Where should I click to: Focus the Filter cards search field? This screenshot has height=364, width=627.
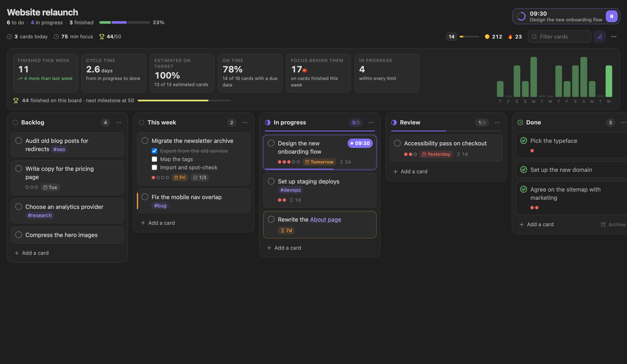pyautogui.click(x=559, y=37)
